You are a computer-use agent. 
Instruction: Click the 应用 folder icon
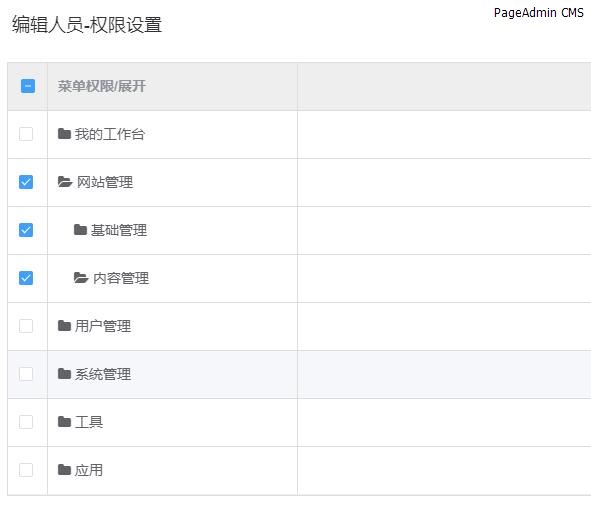click(x=64, y=470)
